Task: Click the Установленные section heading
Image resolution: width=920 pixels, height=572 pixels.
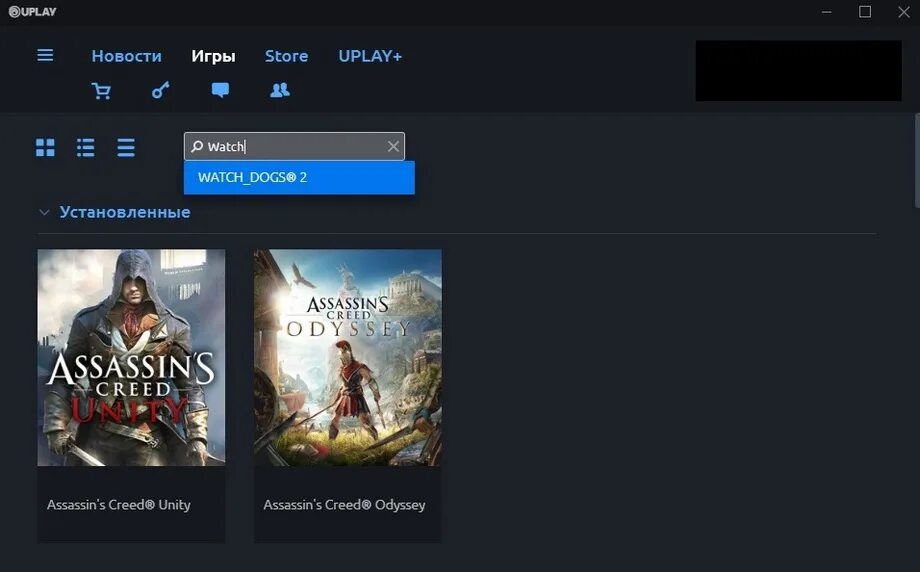Action: tap(125, 212)
